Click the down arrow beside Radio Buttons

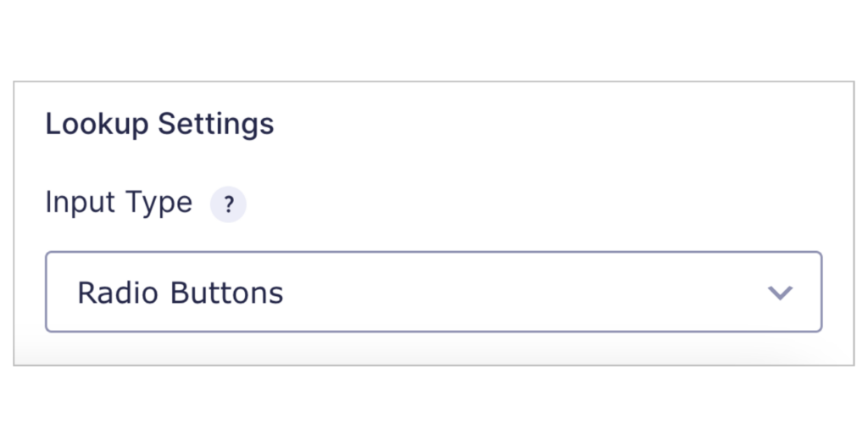click(x=779, y=293)
